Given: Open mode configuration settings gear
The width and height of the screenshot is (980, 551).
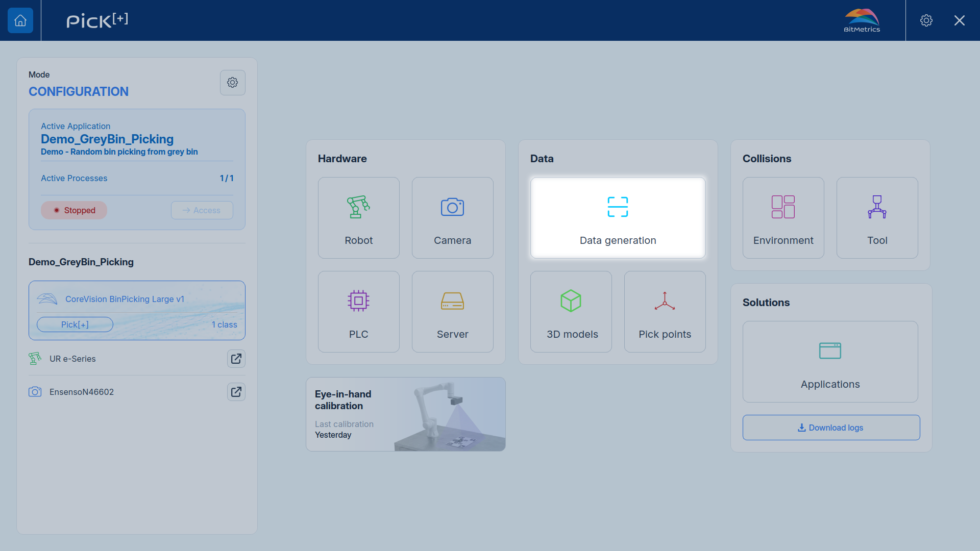Looking at the screenshot, I should point(233,83).
